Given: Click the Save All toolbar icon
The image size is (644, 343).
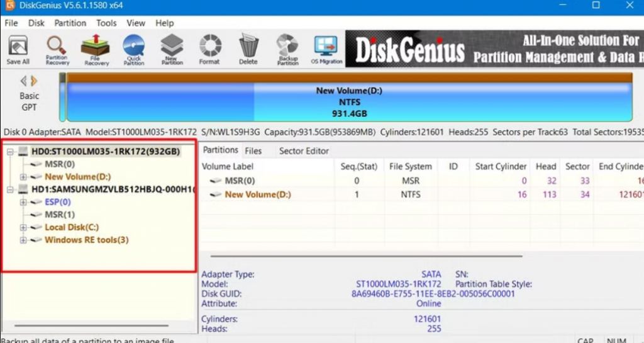Looking at the screenshot, I should coord(18,50).
